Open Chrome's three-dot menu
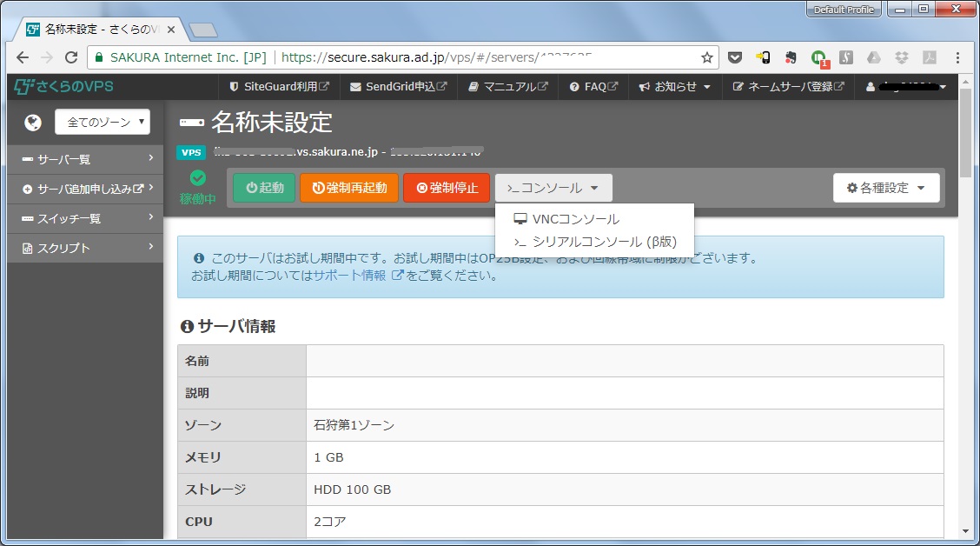Viewport: 980px width, 546px height. coord(957,57)
